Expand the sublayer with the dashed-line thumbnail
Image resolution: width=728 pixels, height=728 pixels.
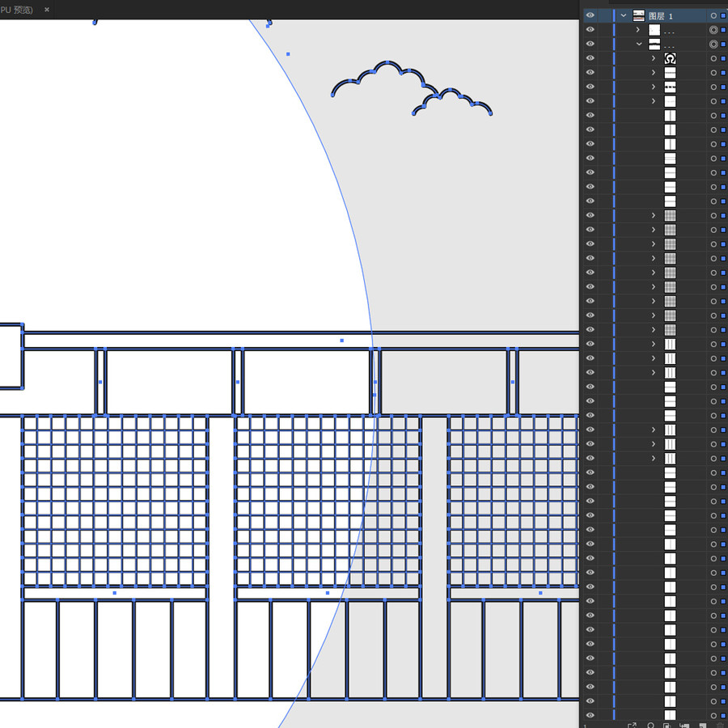[x=654, y=87]
